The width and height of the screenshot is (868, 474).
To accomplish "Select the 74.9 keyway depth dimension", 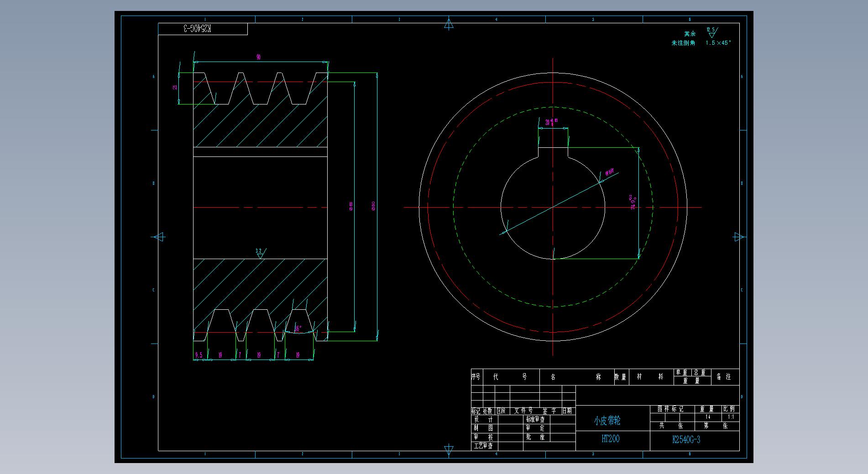I will click(x=633, y=202).
